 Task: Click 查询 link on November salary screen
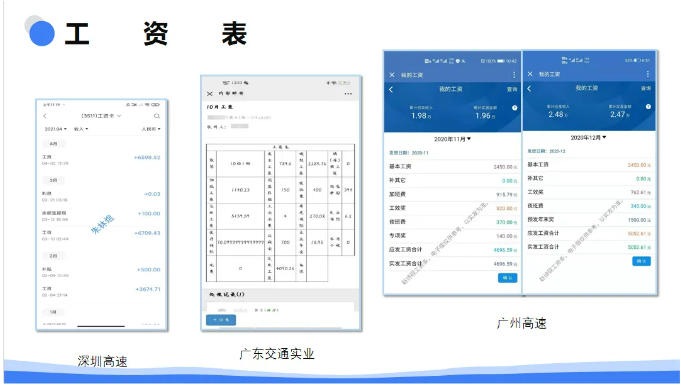pyautogui.click(x=512, y=89)
